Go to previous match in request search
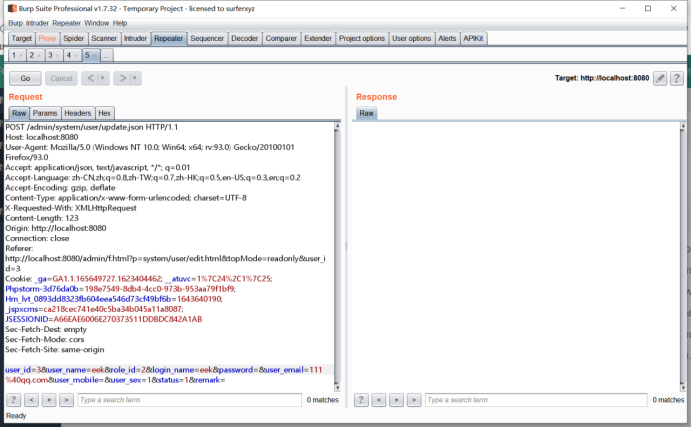 [x=31, y=400]
